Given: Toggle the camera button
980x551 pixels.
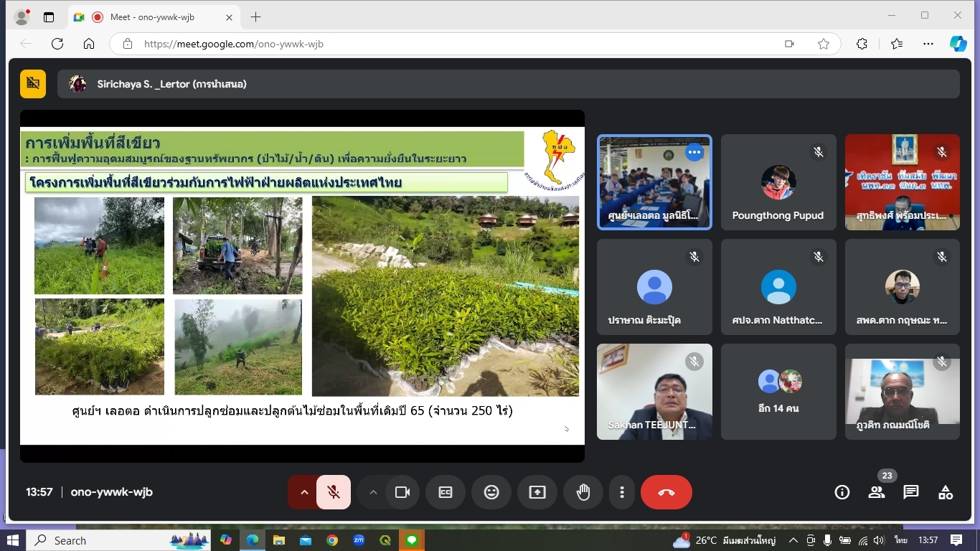Looking at the screenshot, I should point(402,492).
